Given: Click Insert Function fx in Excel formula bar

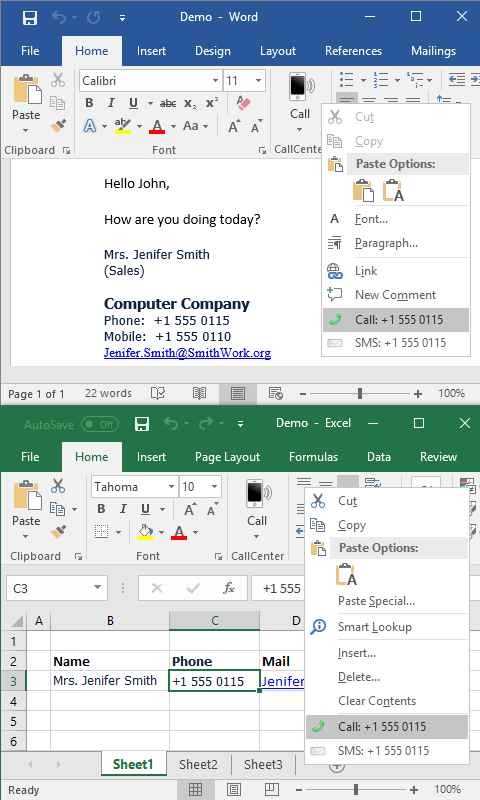Looking at the screenshot, I should (229, 589).
